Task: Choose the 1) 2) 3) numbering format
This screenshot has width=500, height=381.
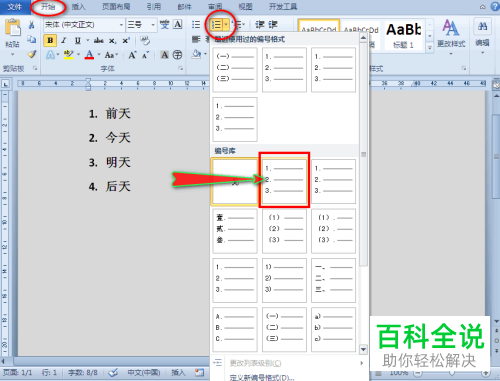Action: pos(284,280)
